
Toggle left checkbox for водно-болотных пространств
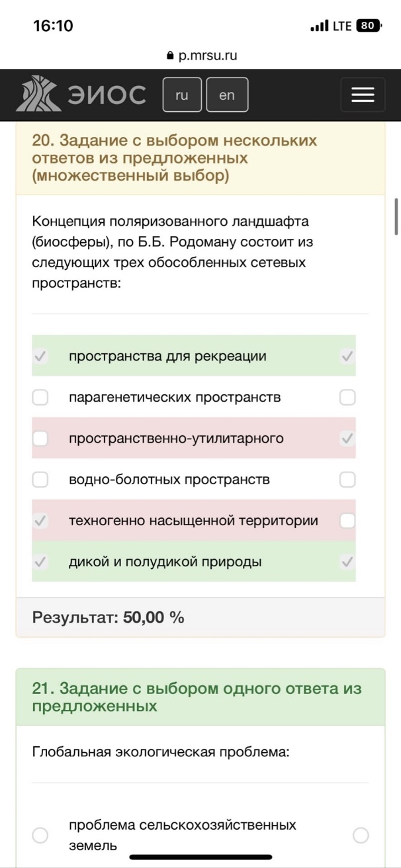click(40, 479)
